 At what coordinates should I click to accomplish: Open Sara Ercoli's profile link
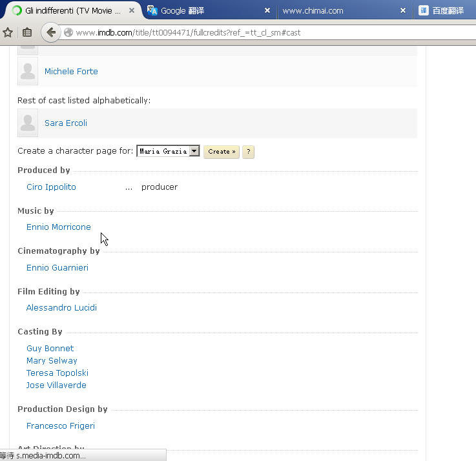(x=66, y=123)
